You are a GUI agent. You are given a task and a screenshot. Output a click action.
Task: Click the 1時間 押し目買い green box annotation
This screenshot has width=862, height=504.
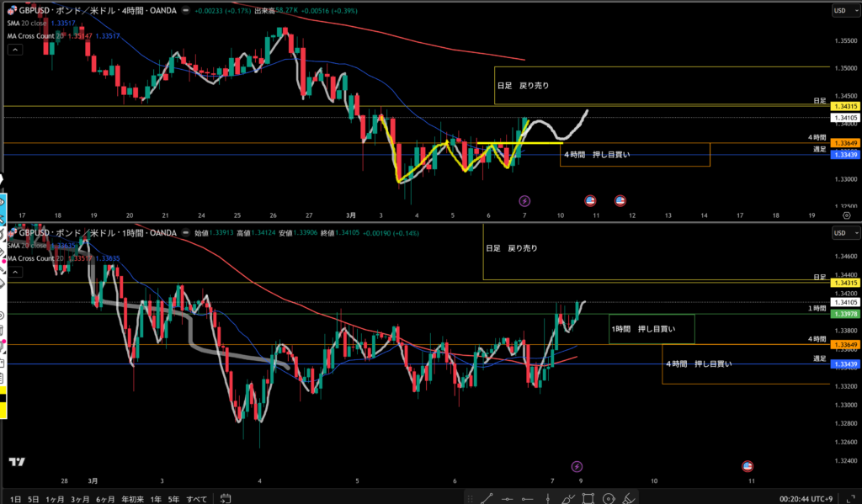pyautogui.click(x=652, y=328)
